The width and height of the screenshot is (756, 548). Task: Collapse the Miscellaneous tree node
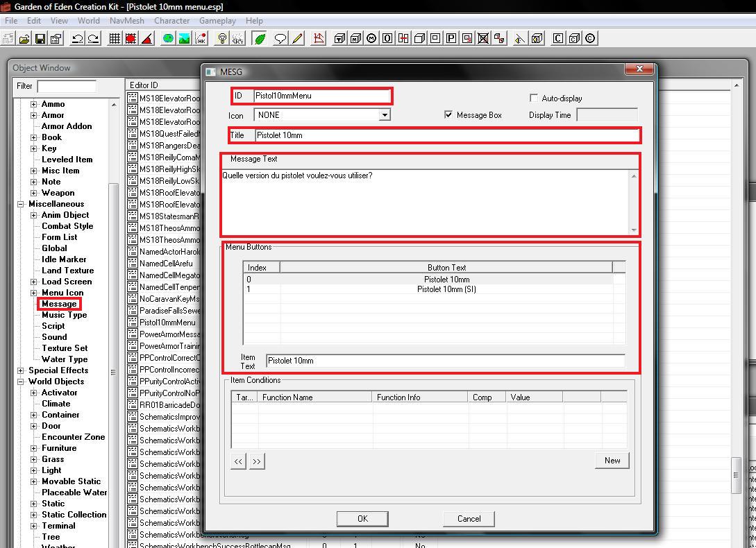coord(21,204)
